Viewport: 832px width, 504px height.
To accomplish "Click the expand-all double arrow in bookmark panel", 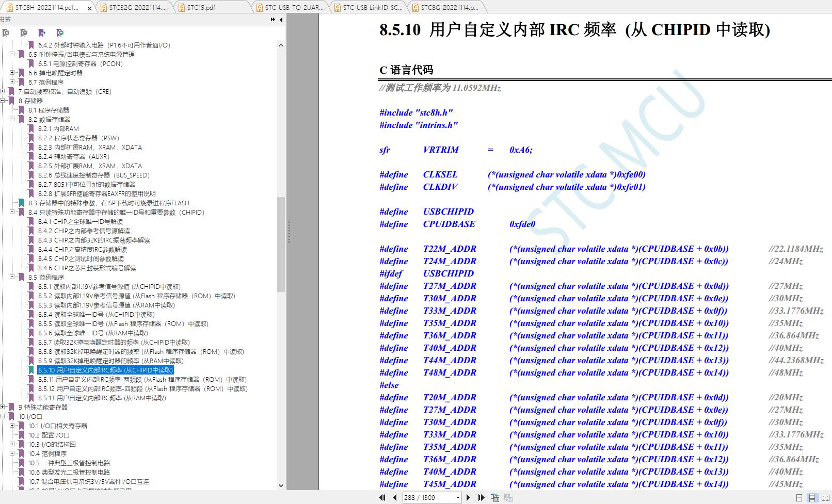I will [273, 20].
